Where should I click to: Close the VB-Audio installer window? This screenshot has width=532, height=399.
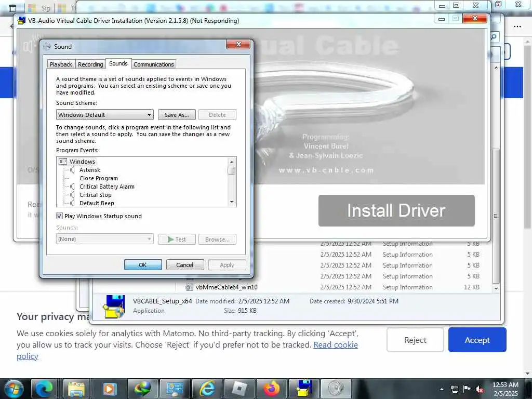[475, 18]
